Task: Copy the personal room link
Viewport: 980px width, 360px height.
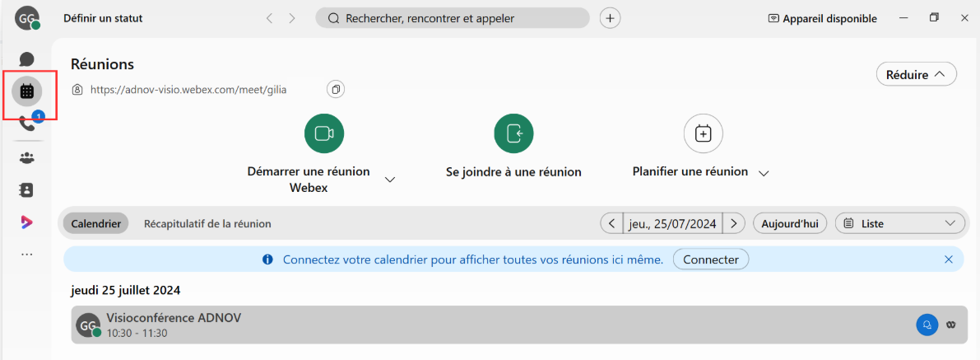Action: tap(336, 90)
